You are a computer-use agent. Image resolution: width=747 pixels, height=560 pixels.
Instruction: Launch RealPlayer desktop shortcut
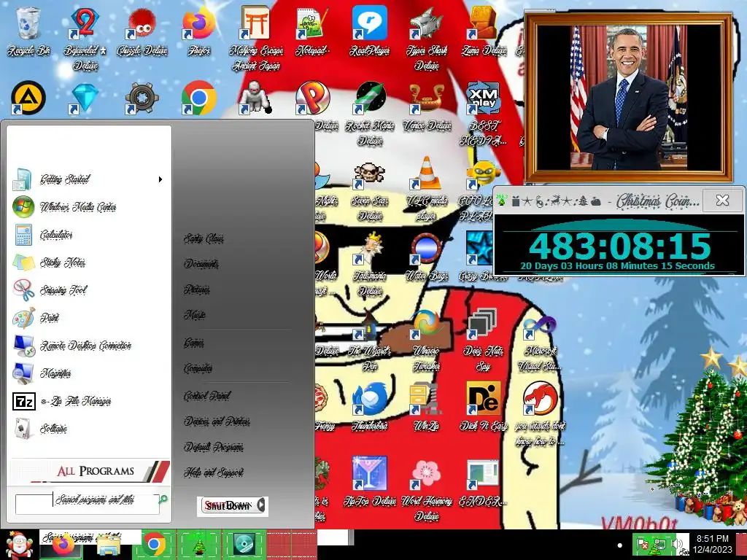370,31
